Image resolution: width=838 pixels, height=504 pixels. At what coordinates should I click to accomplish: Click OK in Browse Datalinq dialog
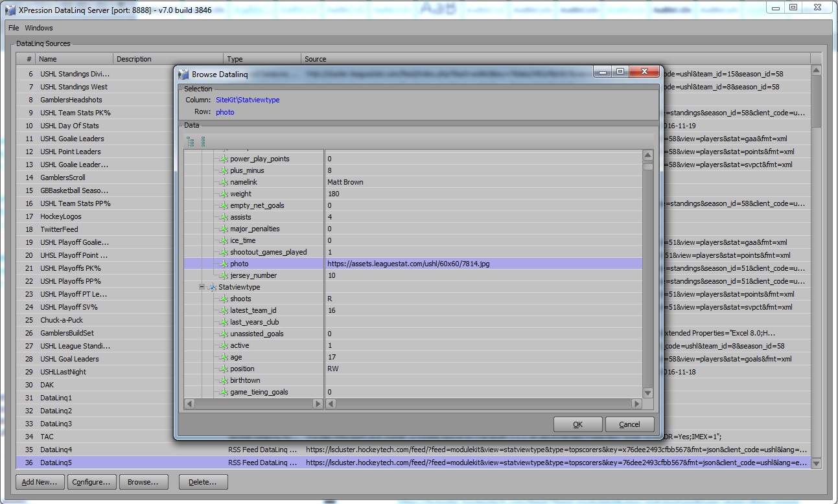pyautogui.click(x=578, y=424)
